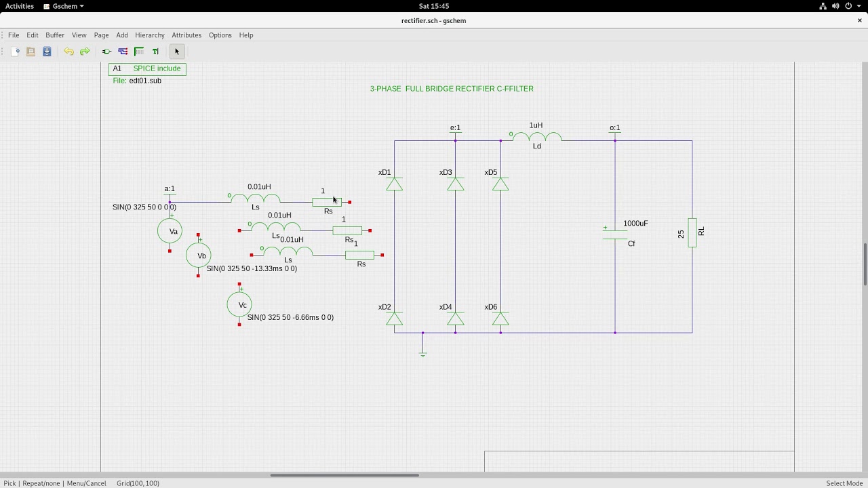Open the View menu
The image size is (868, 488).
79,35
